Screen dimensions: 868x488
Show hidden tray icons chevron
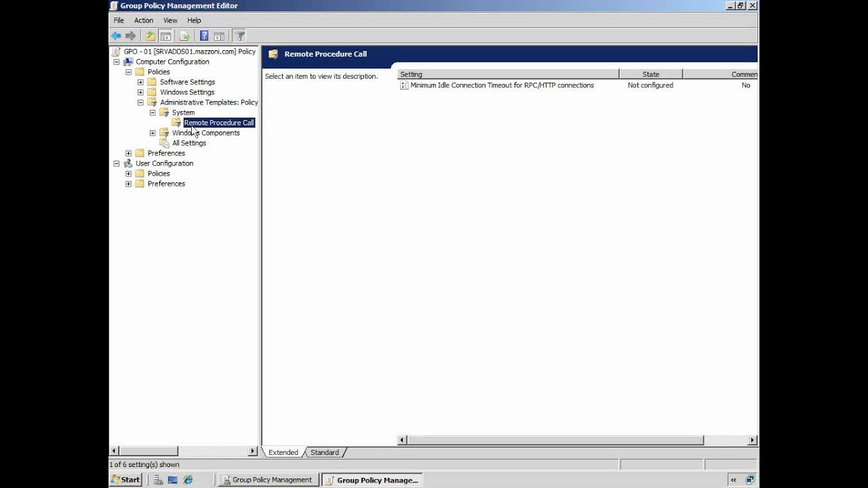pos(733,480)
